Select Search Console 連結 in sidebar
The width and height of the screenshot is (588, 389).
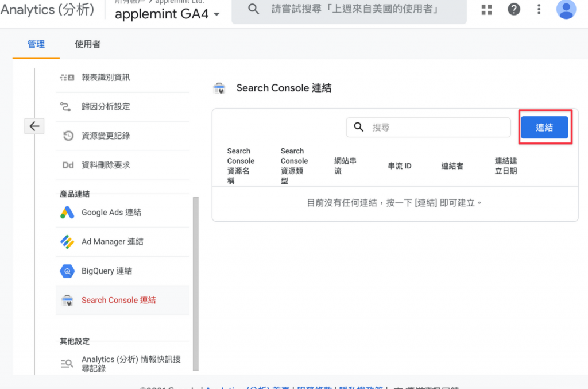(123, 300)
